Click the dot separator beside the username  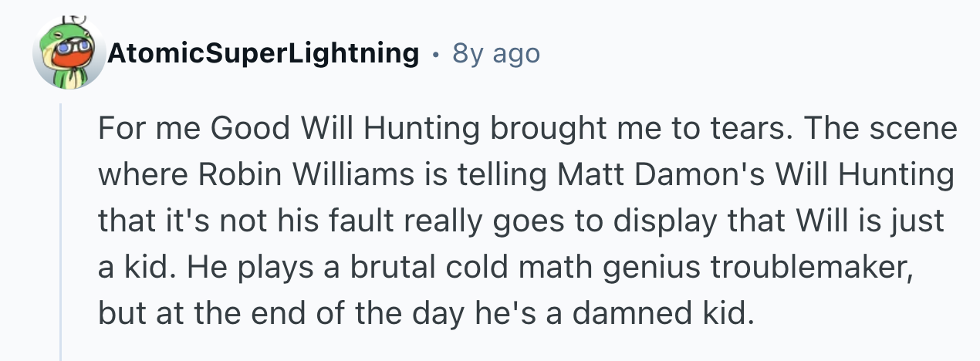pyautogui.click(x=437, y=54)
